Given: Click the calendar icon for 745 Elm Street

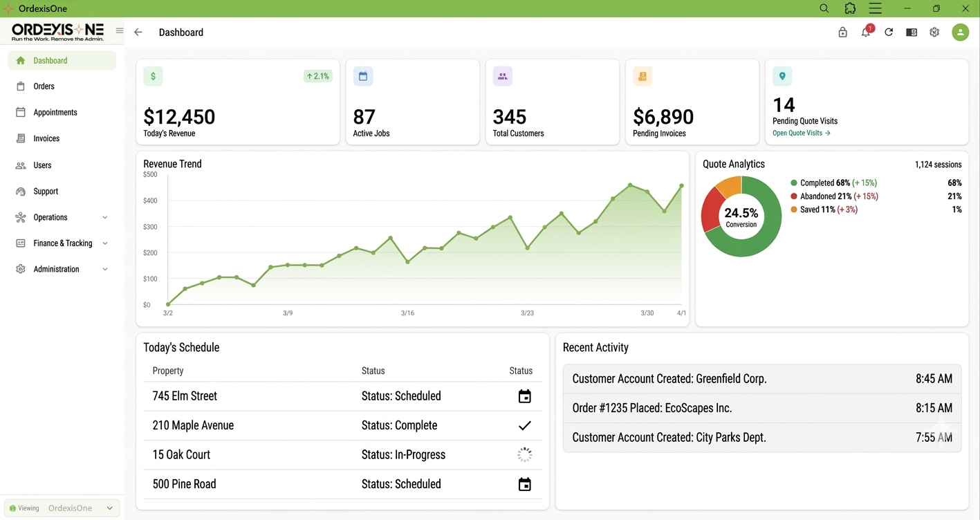Looking at the screenshot, I should pos(524,396).
